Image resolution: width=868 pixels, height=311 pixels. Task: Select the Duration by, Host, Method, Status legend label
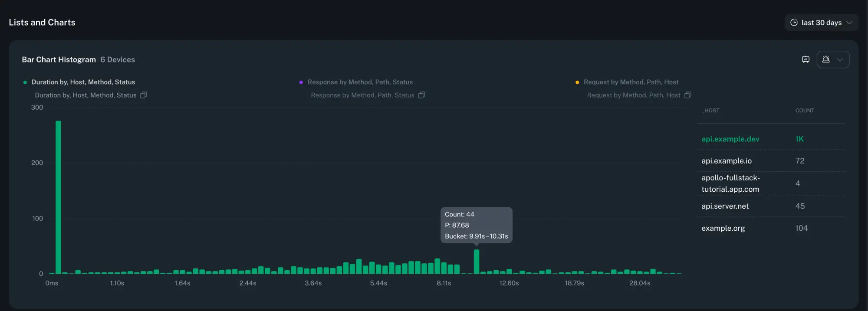[83, 82]
